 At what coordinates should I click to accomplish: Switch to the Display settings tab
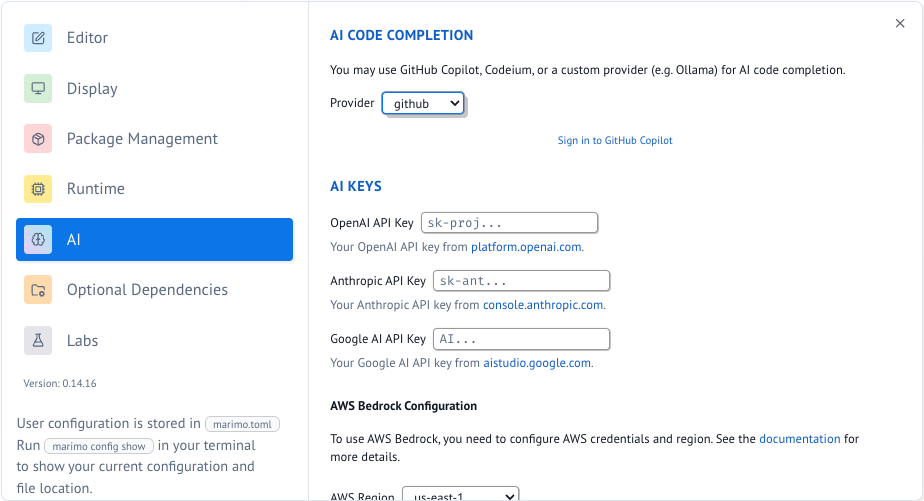pos(92,88)
